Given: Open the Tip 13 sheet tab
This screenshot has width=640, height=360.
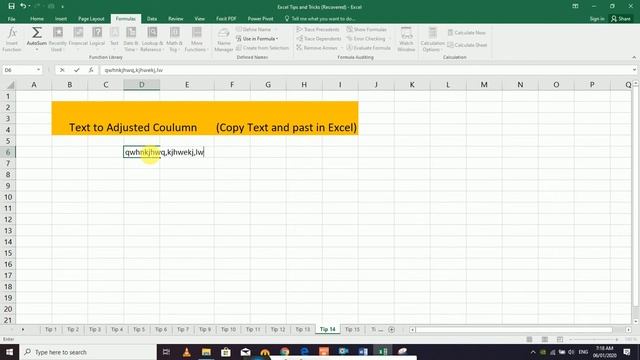Looking at the screenshot, I should click(x=303, y=329).
